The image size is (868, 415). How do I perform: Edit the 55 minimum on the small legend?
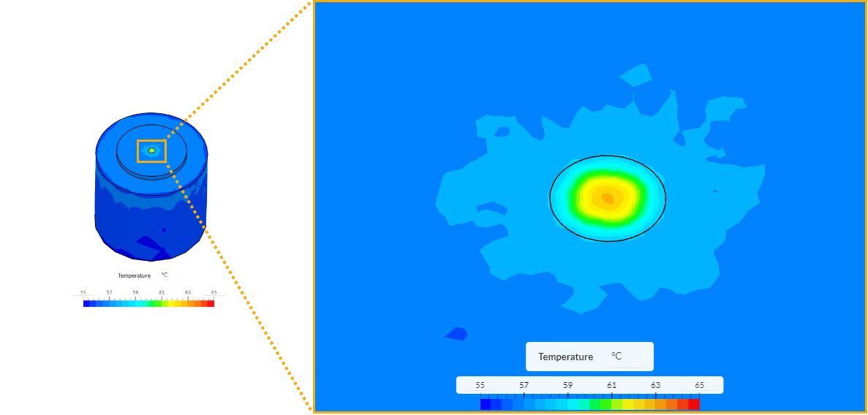pos(83,292)
